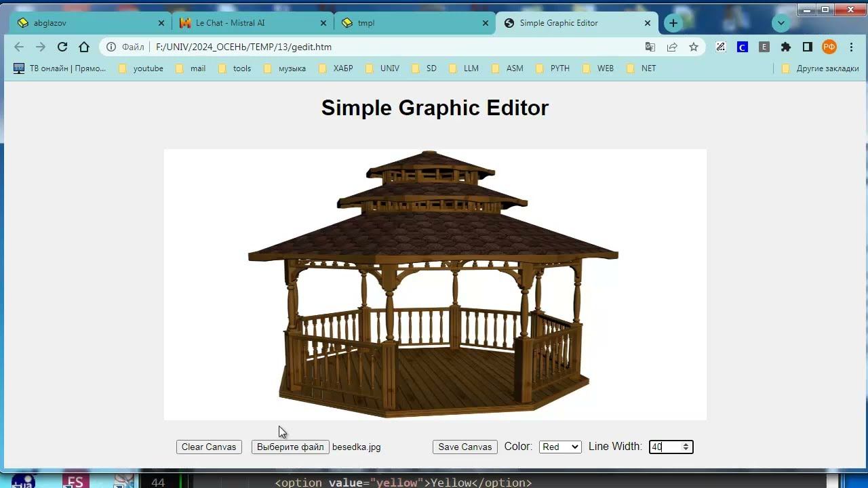
Task: Open the tab search dropdown
Action: pos(781,23)
